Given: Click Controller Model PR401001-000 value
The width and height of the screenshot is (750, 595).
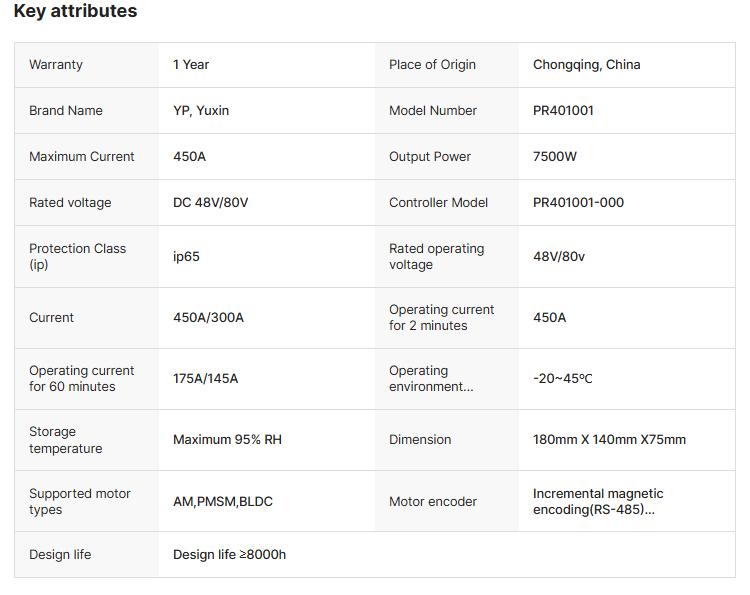Looking at the screenshot, I should click(x=578, y=202).
